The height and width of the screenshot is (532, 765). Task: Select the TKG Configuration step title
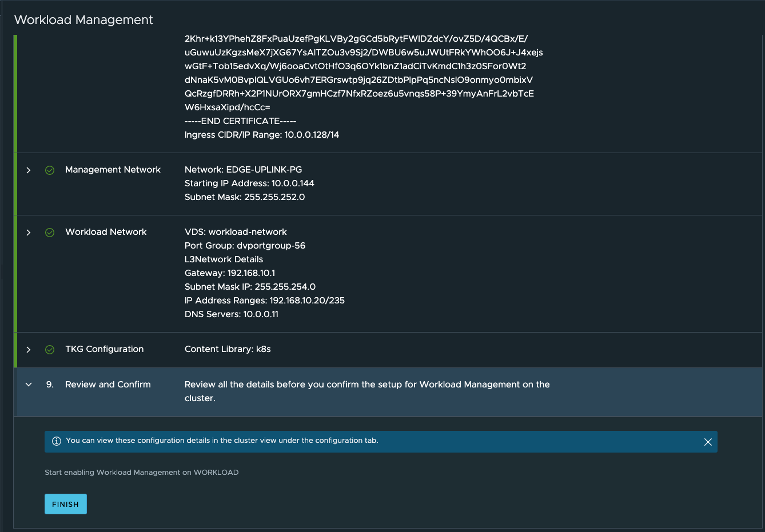tap(104, 349)
